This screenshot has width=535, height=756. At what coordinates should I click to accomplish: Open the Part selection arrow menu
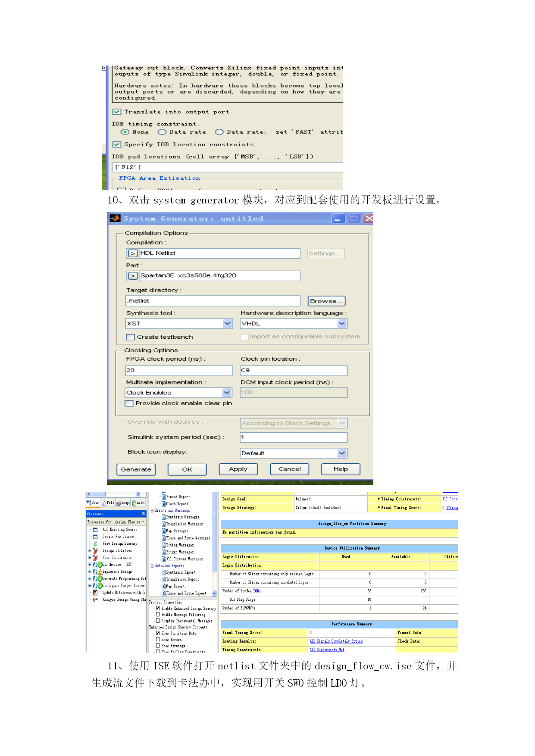pyautogui.click(x=133, y=276)
